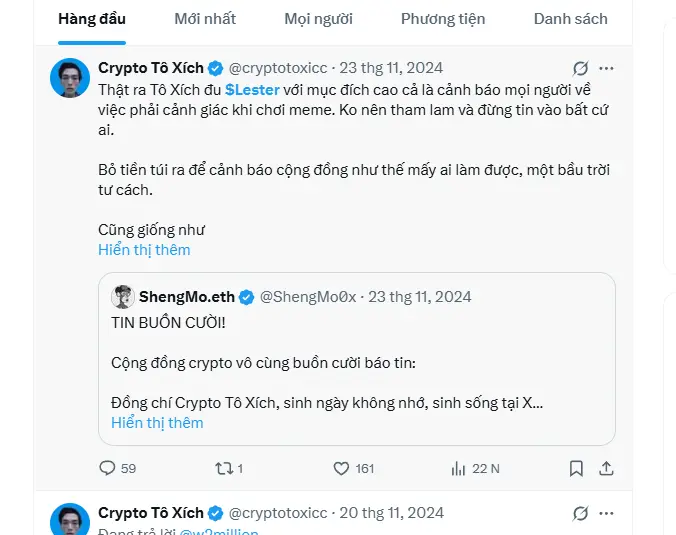The width and height of the screenshot is (676, 535).
Task: Go to the Danh sách tab
Action: [x=570, y=19]
